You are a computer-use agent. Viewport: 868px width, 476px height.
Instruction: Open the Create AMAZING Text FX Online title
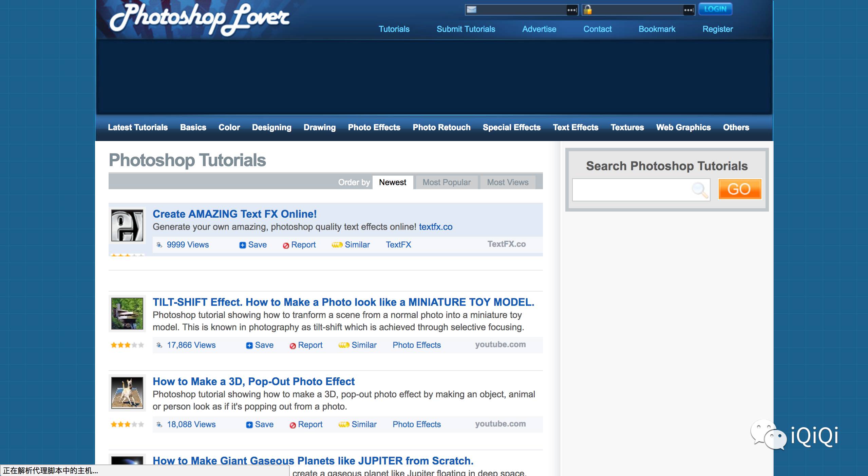(x=234, y=214)
